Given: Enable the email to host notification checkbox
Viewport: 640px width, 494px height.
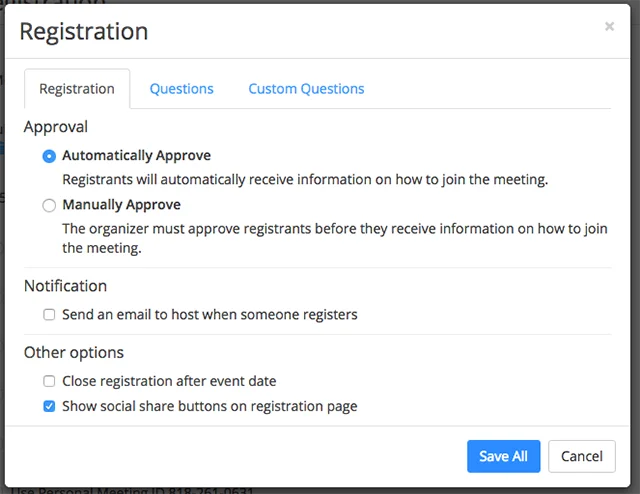Looking at the screenshot, I should click(49, 315).
